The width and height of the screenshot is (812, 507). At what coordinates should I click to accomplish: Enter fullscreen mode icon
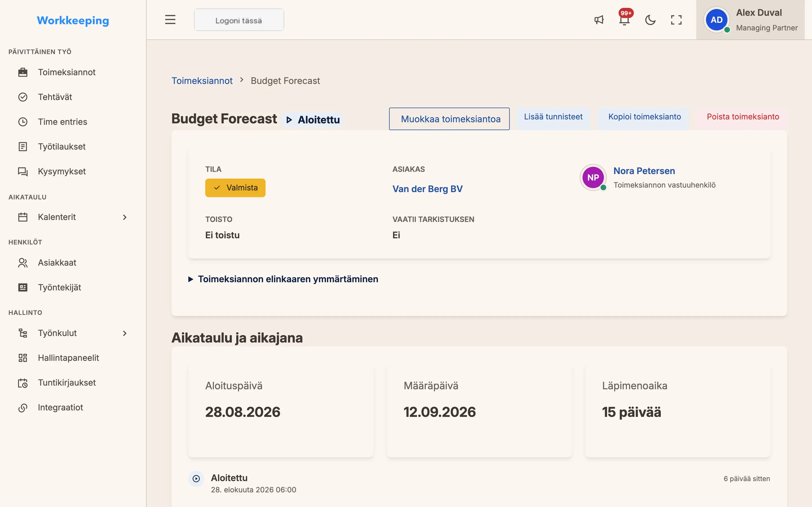tap(676, 20)
